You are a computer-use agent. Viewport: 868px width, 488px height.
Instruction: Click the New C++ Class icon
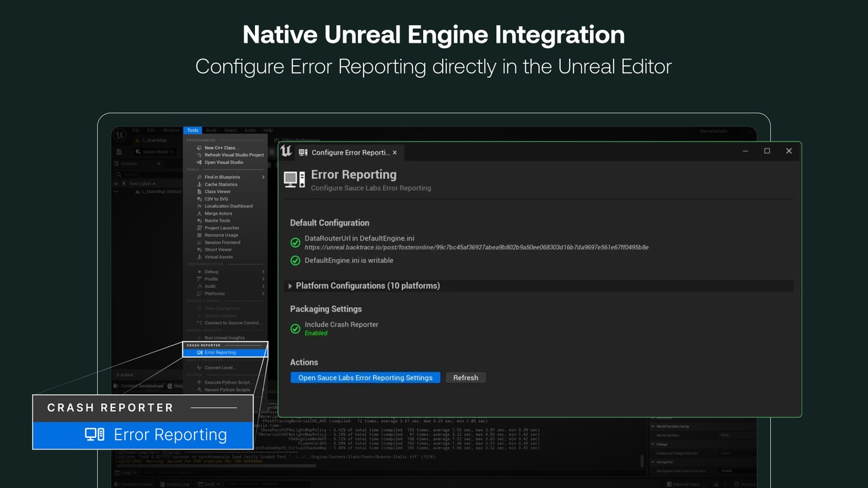pos(199,148)
